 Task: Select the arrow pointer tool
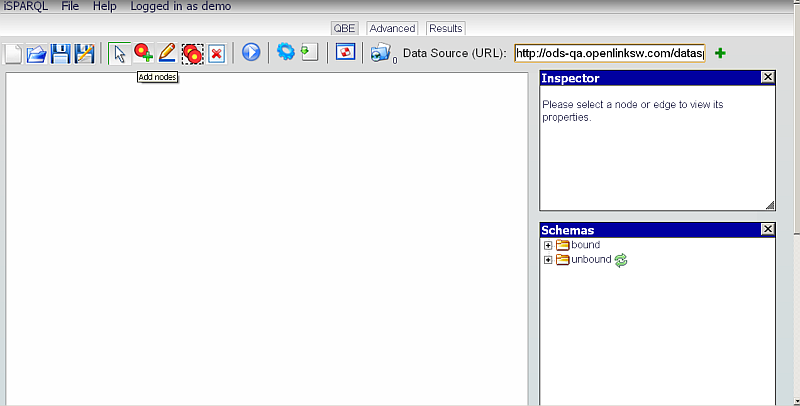point(119,53)
